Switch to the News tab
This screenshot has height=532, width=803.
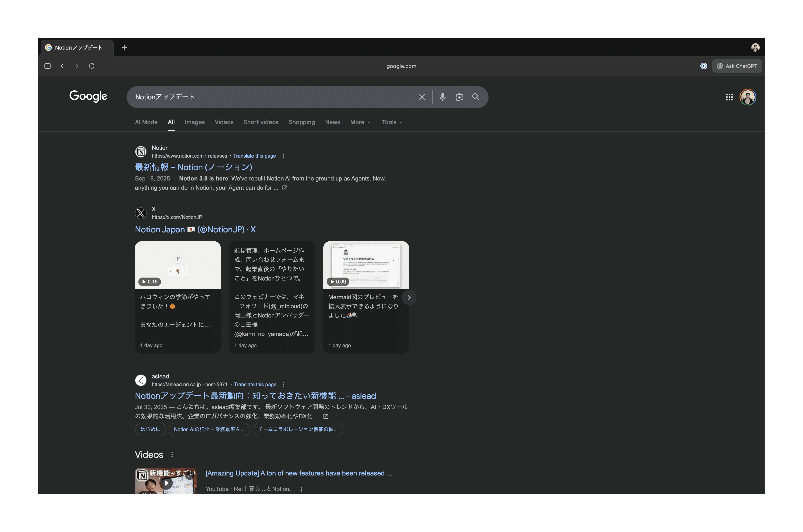(332, 122)
